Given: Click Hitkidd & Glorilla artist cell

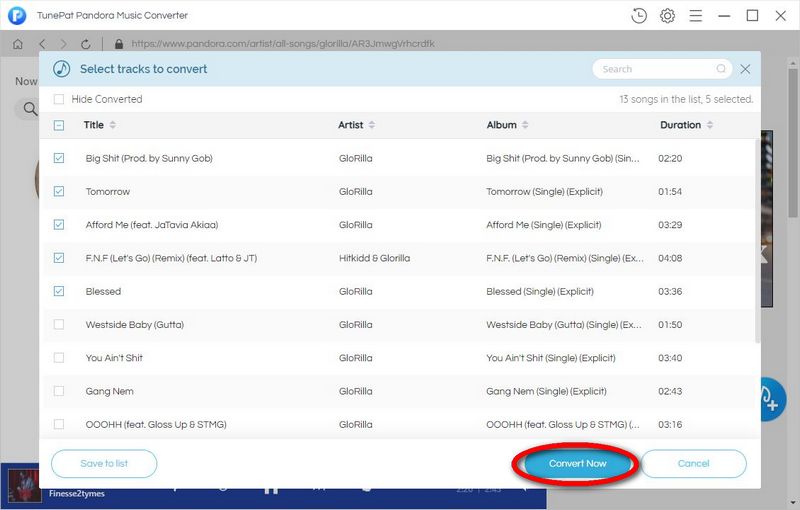Looking at the screenshot, I should click(x=374, y=258).
